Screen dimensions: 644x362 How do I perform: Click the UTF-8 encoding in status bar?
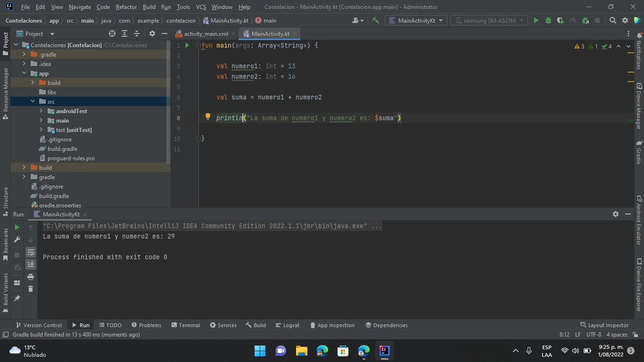point(594,335)
